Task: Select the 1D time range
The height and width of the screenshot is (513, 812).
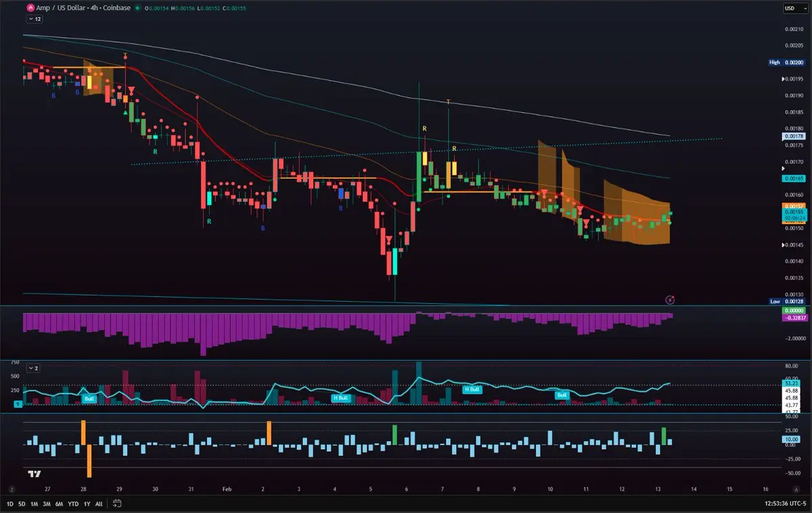Action: pos(10,504)
